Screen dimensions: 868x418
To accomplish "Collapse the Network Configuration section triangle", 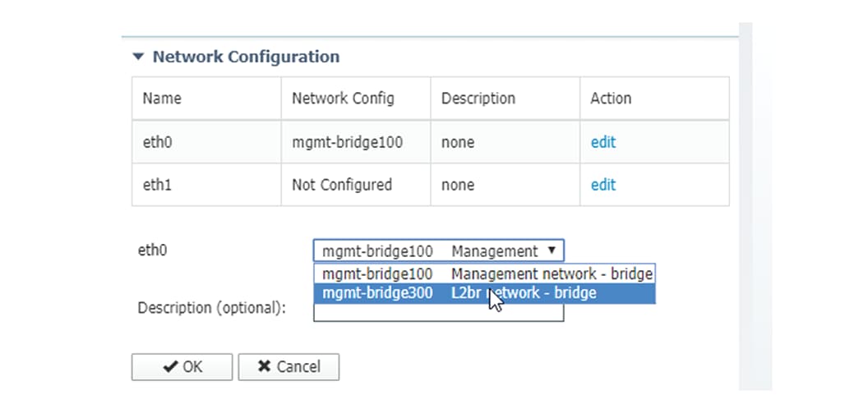I will click(138, 57).
